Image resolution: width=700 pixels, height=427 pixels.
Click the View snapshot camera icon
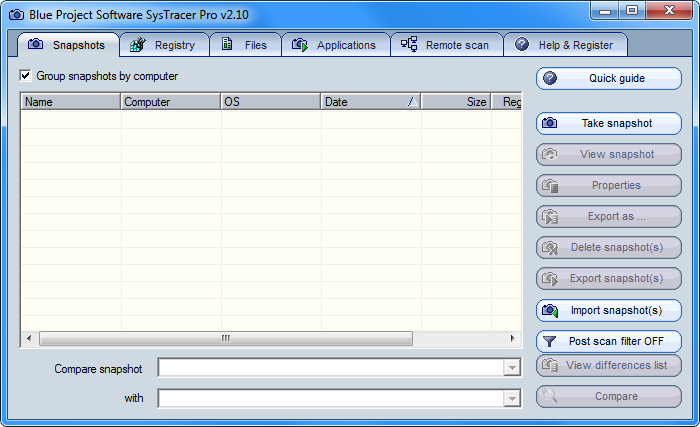click(550, 154)
